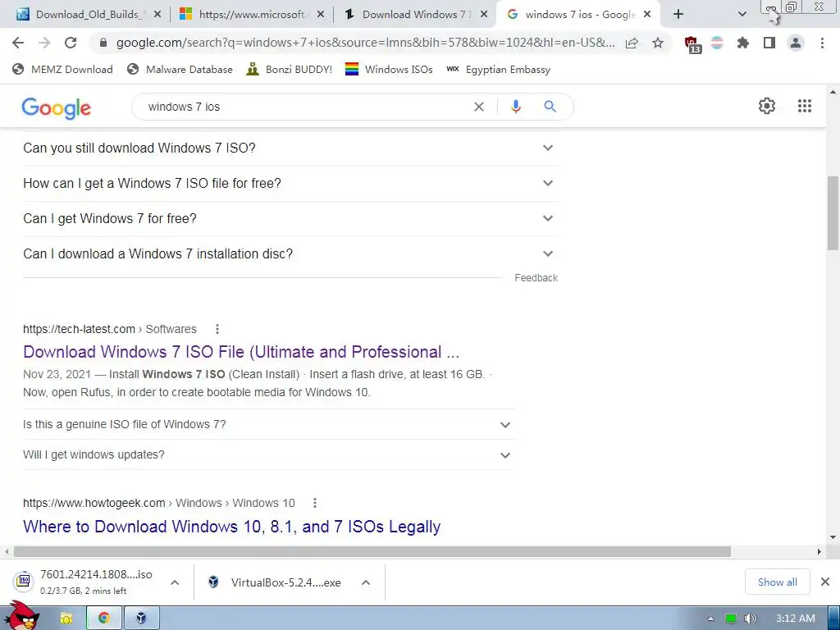Open the Chrome profile avatar

796,43
